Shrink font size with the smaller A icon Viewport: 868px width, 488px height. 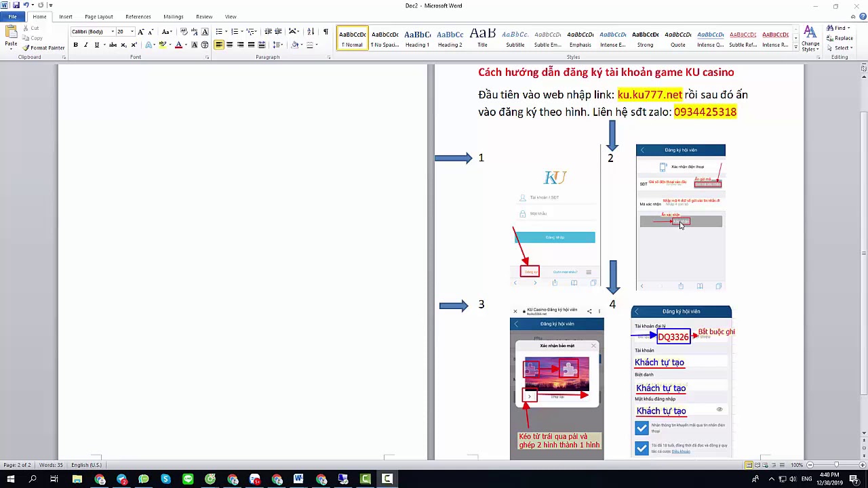(x=150, y=32)
